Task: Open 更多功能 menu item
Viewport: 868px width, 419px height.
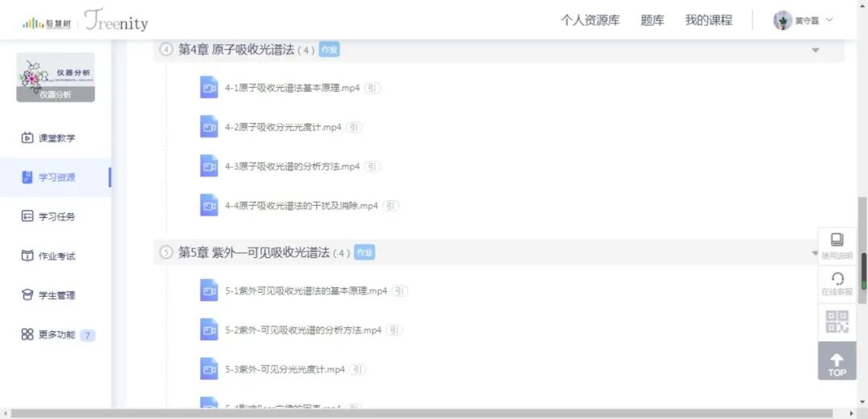Action: click(55, 335)
